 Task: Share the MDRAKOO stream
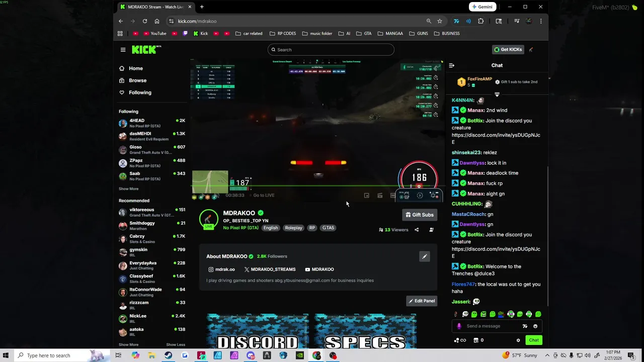click(x=417, y=230)
